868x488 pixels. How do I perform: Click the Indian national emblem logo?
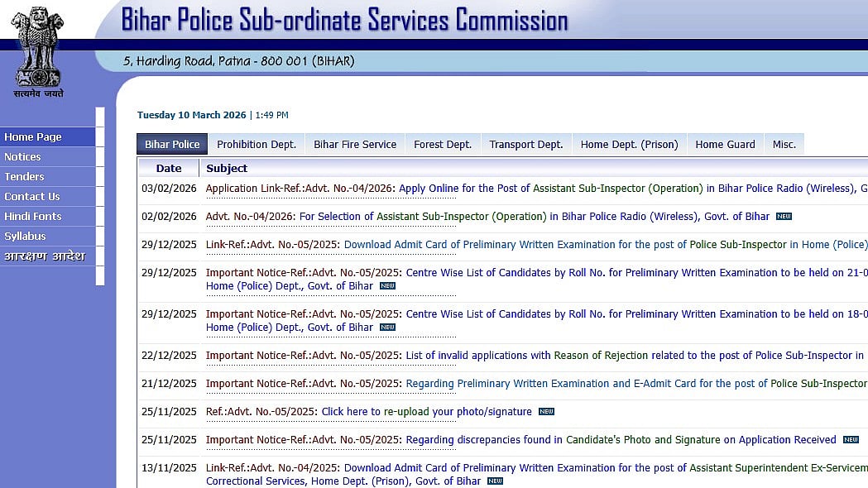(x=37, y=48)
